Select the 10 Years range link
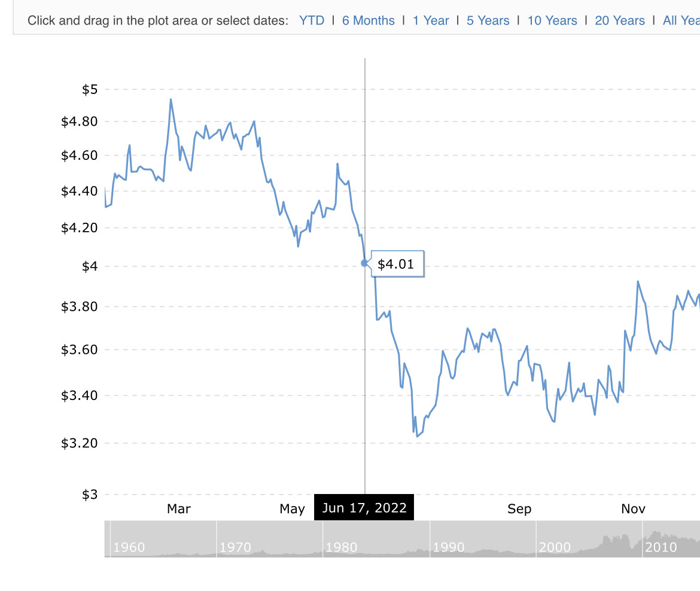The height and width of the screenshot is (591, 700). [x=552, y=20]
